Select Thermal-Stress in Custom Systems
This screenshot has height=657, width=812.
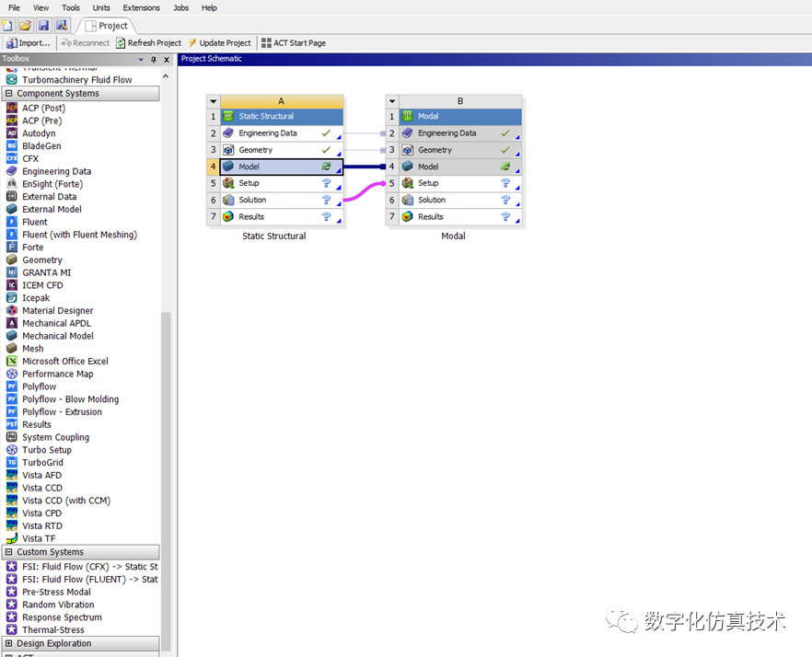click(53, 630)
